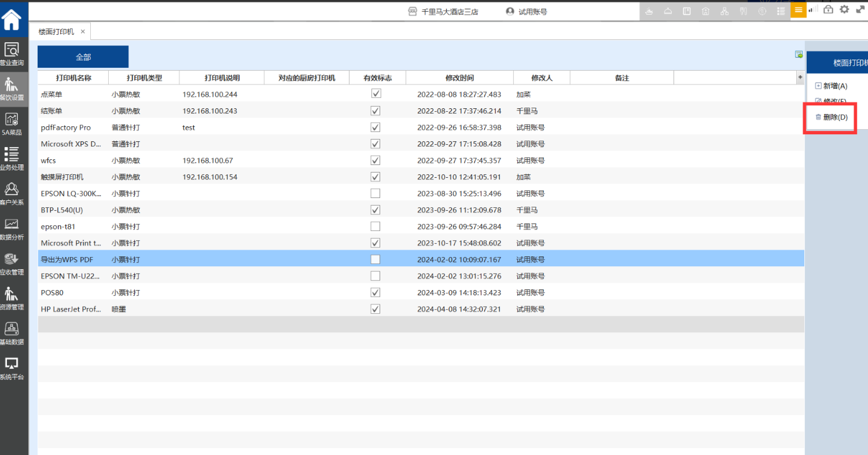Screen dimensions: 868x455
Task: Check the 有效标志 box for 导出为WPS PDF
Action: pyautogui.click(x=376, y=259)
